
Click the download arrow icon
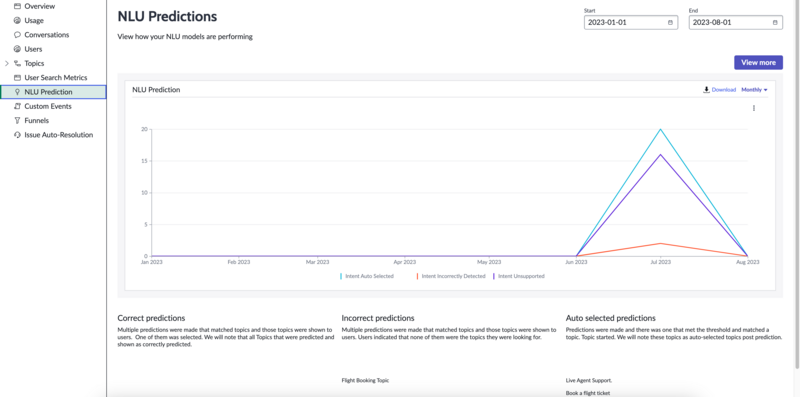point(706,90)
